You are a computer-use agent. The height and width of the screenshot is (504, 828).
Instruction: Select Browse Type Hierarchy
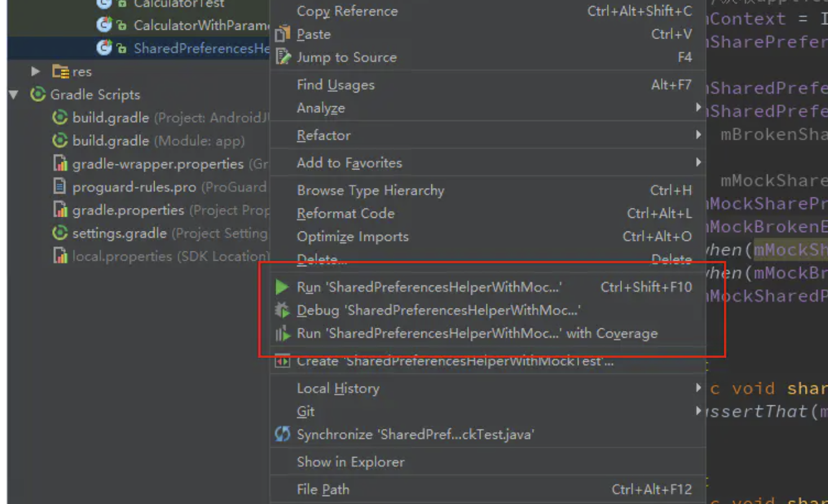(x=488, y=191)
